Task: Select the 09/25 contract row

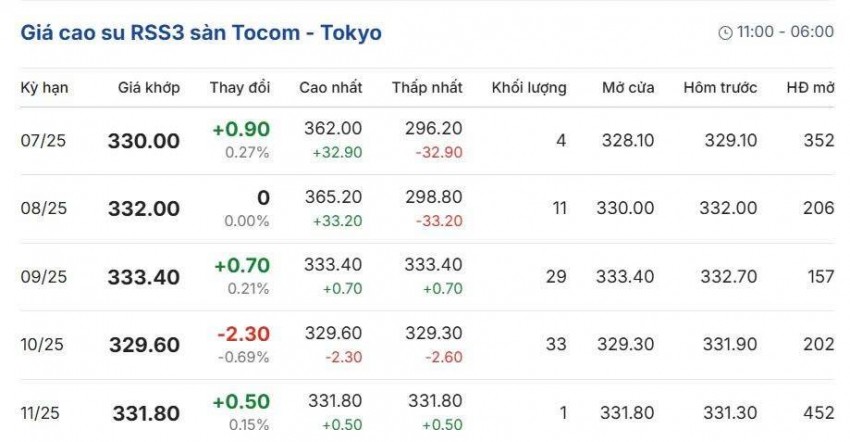Action: (x=42, y=276)
